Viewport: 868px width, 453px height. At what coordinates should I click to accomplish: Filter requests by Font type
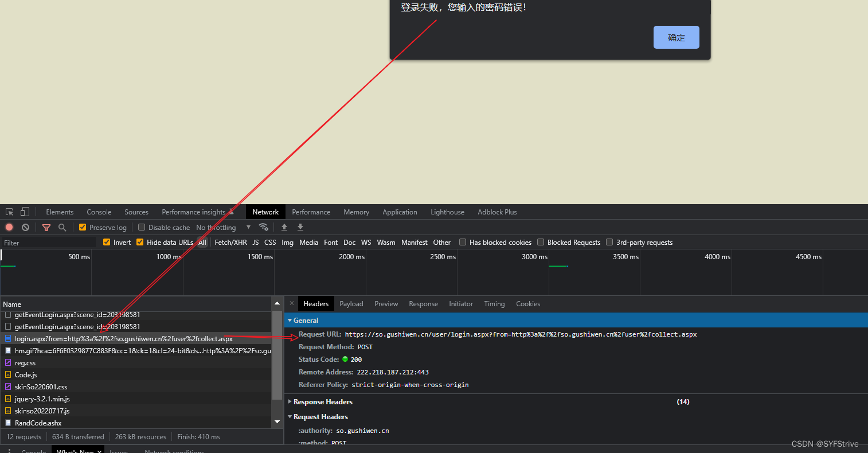click(x=331, y=242)
